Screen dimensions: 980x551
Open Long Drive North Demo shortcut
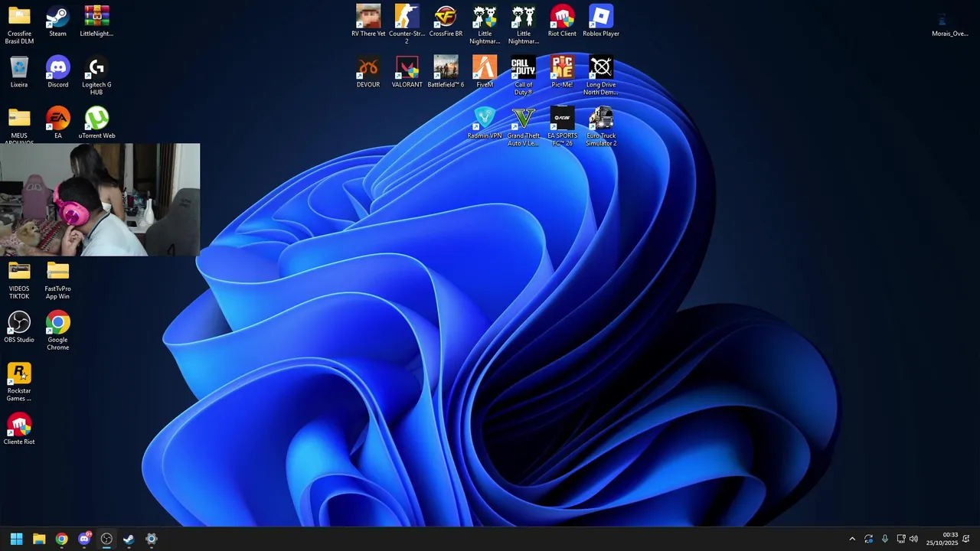tap(601, 76)
